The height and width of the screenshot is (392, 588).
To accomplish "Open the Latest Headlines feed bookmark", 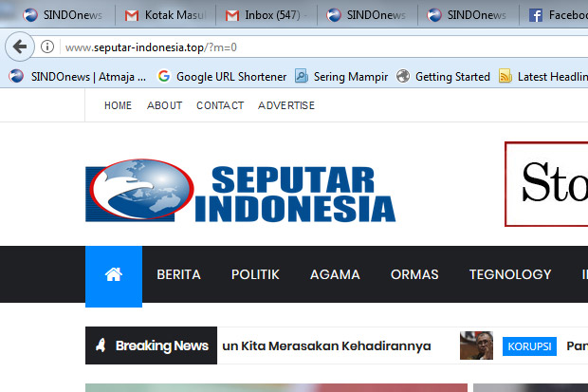I will (543, 77).
